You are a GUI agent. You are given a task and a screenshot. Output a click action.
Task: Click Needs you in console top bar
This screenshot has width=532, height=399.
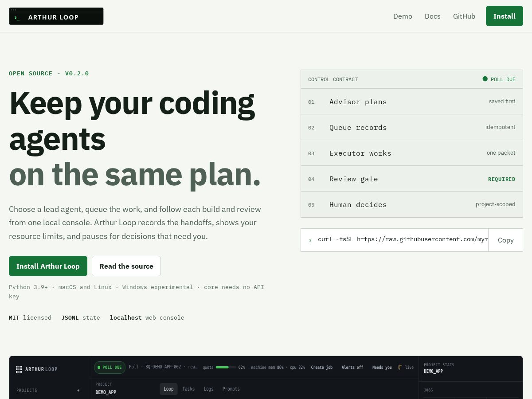point(382,368)
